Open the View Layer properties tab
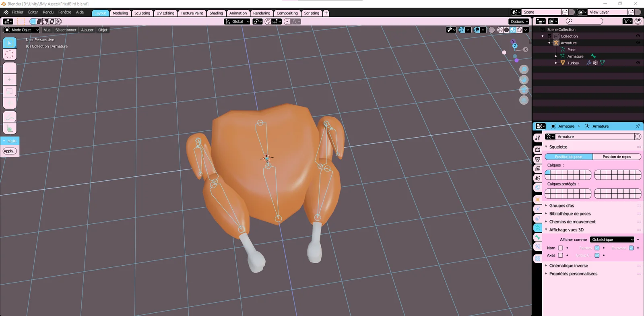This screenshot has width=644, height=316. pos(538,169)
